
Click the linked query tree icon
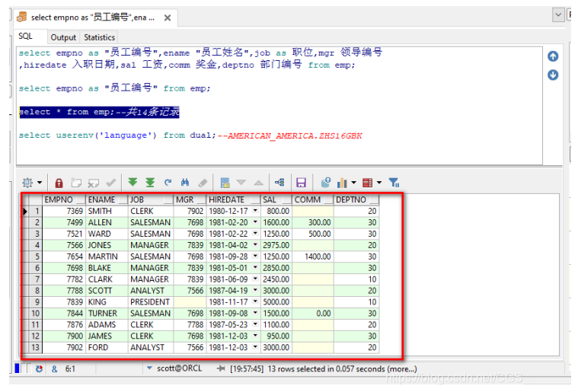point(279,183)
